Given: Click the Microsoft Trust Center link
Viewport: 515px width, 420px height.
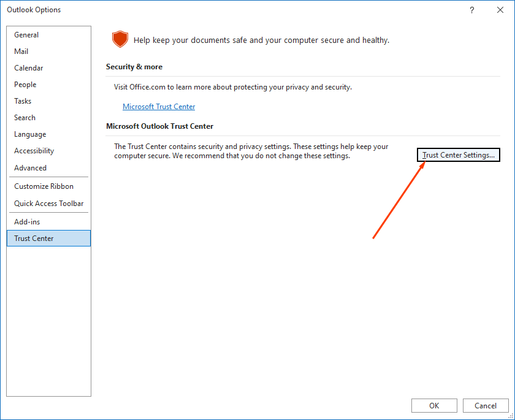Looking at the screenshot, I should pos(159,106).
